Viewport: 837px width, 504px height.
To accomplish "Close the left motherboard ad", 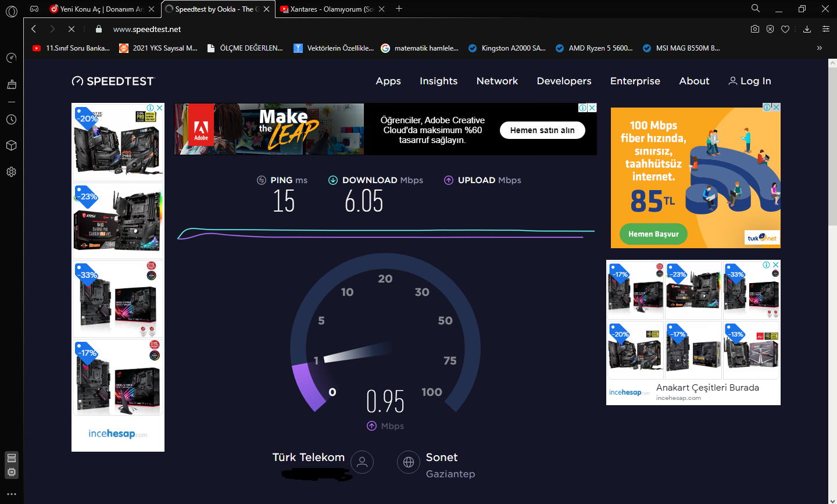I will [160, 108].
